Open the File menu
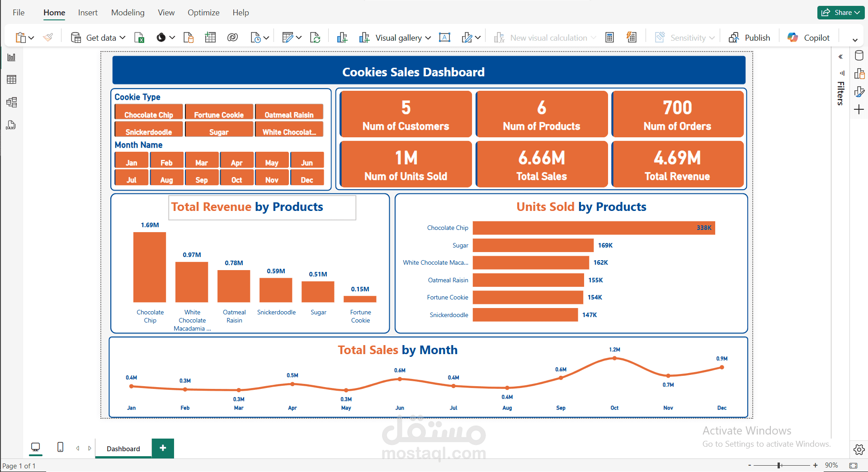Image resolution: width=868 pixels, height=472 pixels. point(19,13)
